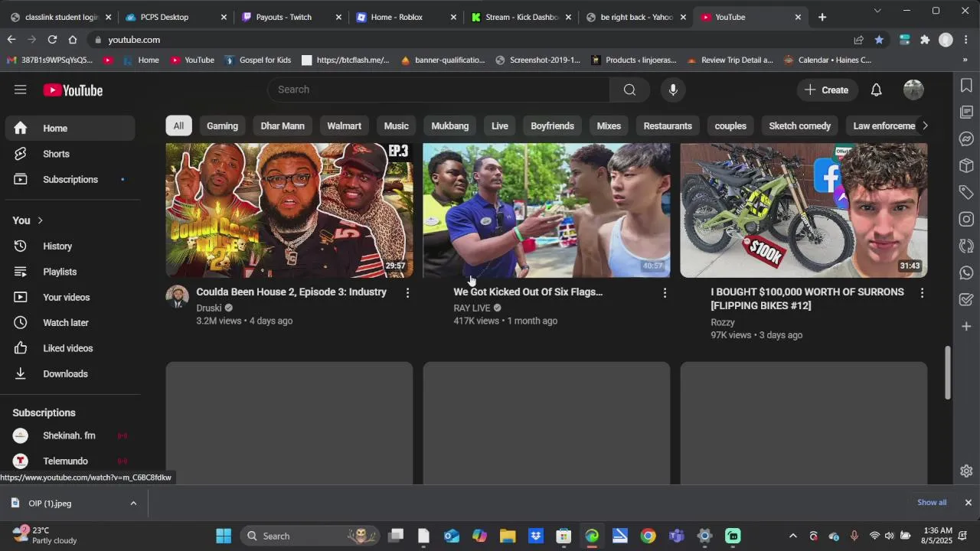Open Microsoft Teams from the taskbar
The width and height of the screenshot is (980, 551).
point(676,536)
